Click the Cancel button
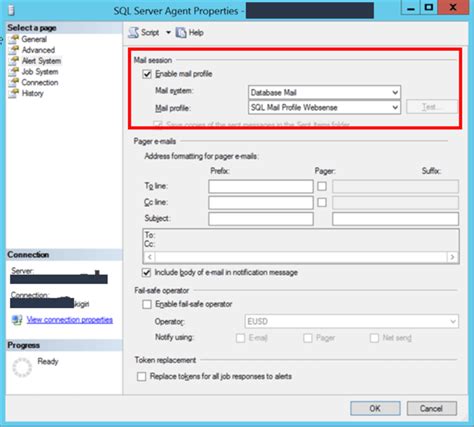 coord(431,408)
